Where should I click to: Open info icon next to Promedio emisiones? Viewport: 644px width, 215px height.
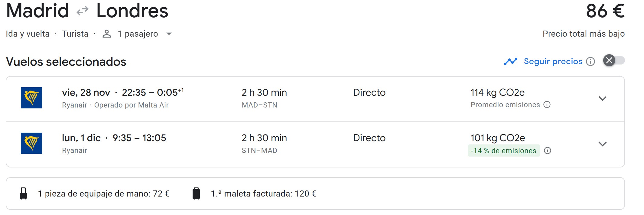(x=547, y=105)
